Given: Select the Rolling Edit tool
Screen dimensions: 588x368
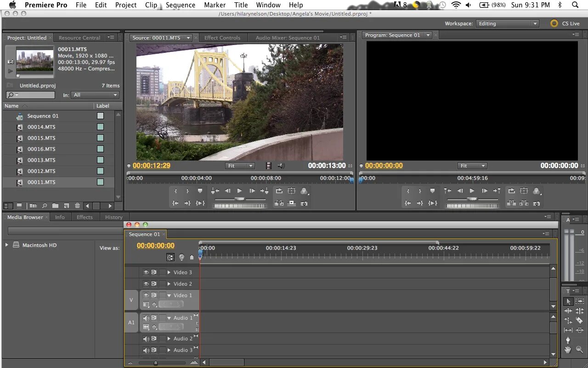Looking at the screenshot, I should (x=580, y=311).
